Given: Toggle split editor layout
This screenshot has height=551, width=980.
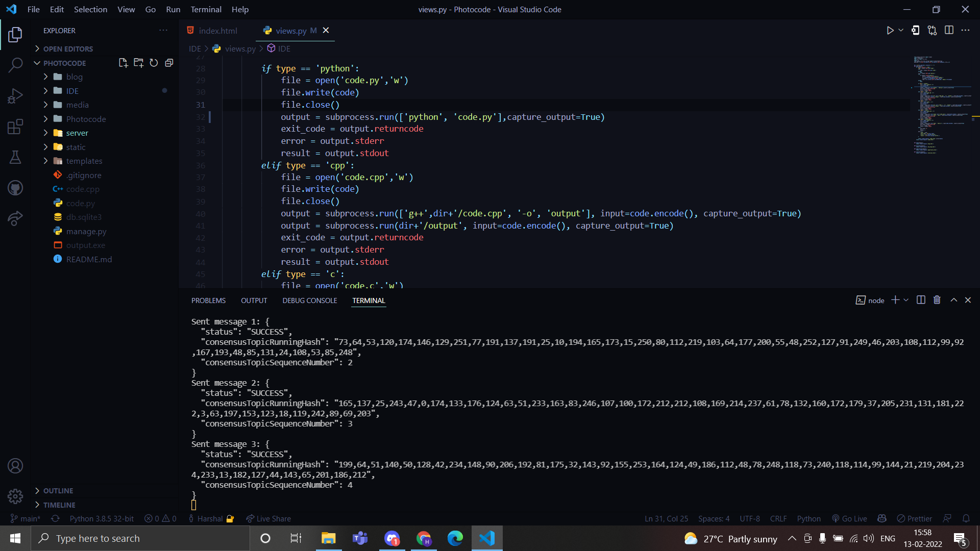Looking at the screenshot, I should click(949, 31).
